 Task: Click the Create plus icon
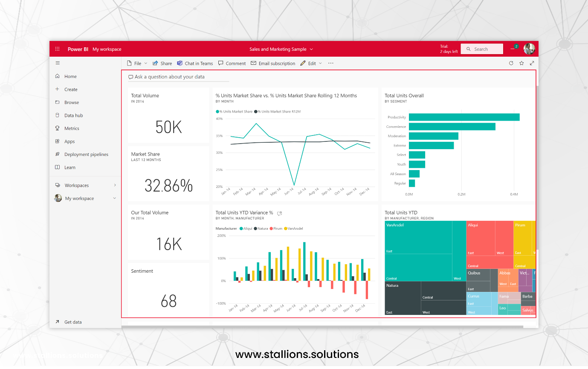(58, 89)
